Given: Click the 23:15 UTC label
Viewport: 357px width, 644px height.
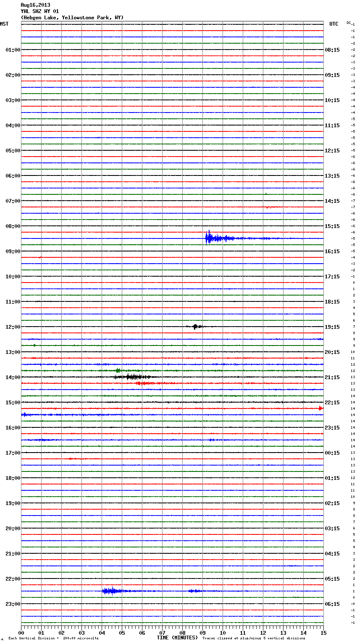Looking at the screenshot, I should [x=332, y=428].
